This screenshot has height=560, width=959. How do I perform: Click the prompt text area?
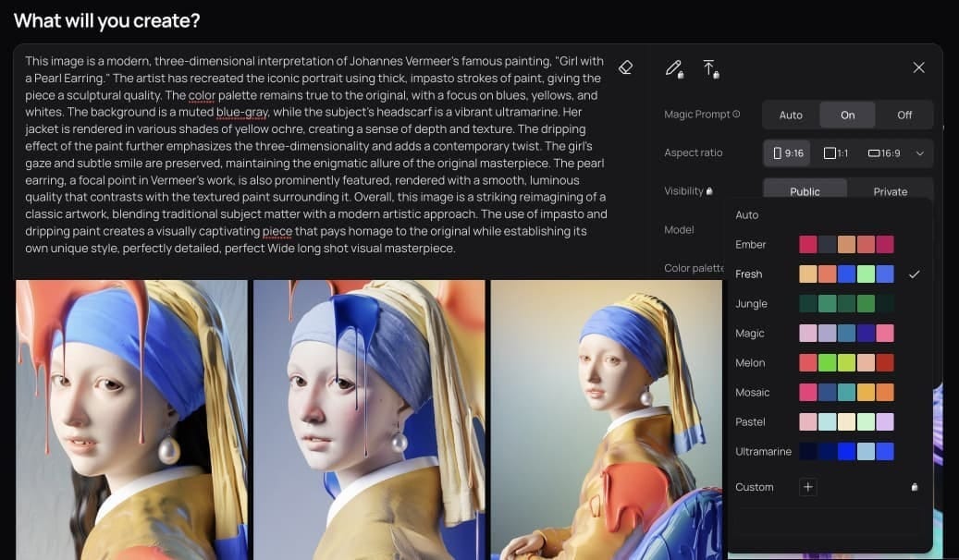[x=315, y=154]
